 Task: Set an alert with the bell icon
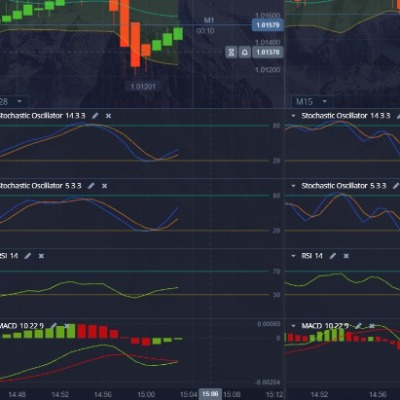(245, 52)
